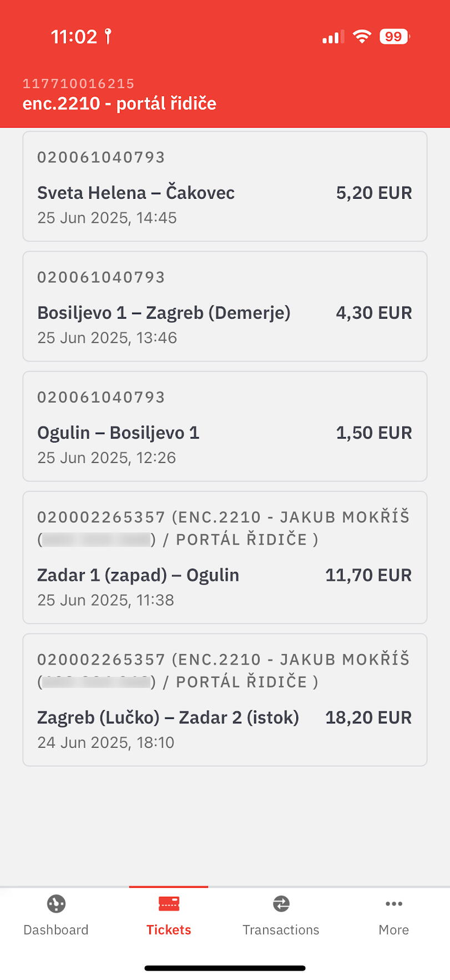This screenshot has width=450, height=980.
Task: Tap the iOS home indicator bar
Action: click(225, 968)
